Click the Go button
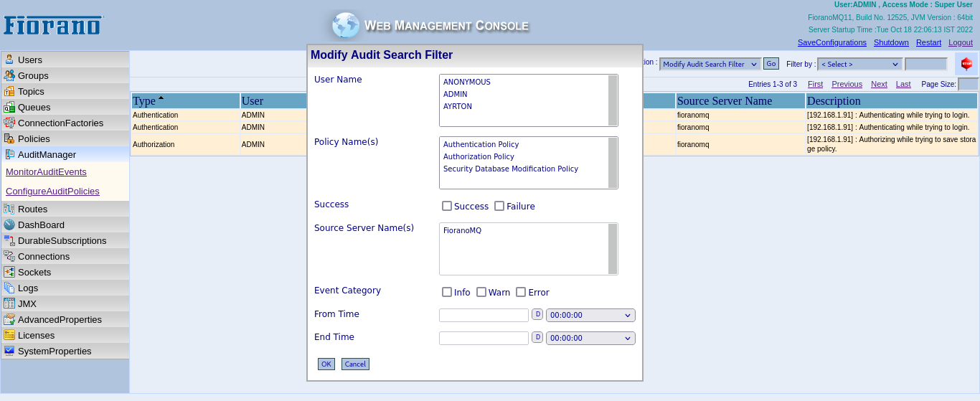Screen dimensions: 980x401 point(771,64)
